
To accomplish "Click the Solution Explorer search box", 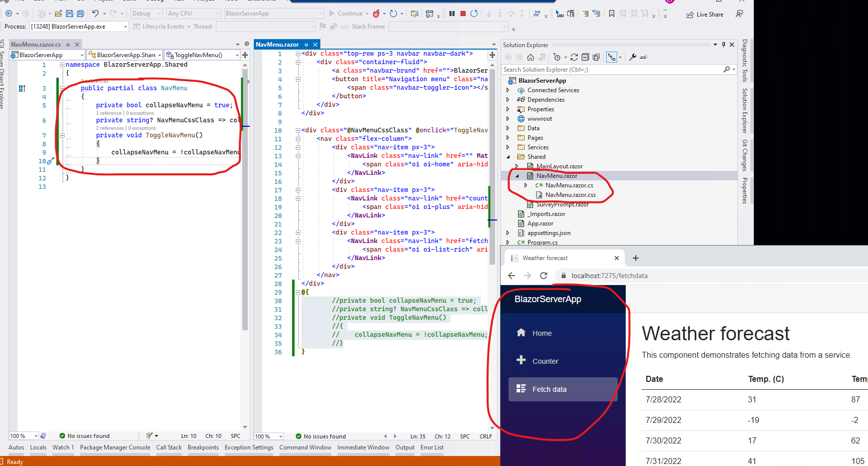I will (619, 70).
